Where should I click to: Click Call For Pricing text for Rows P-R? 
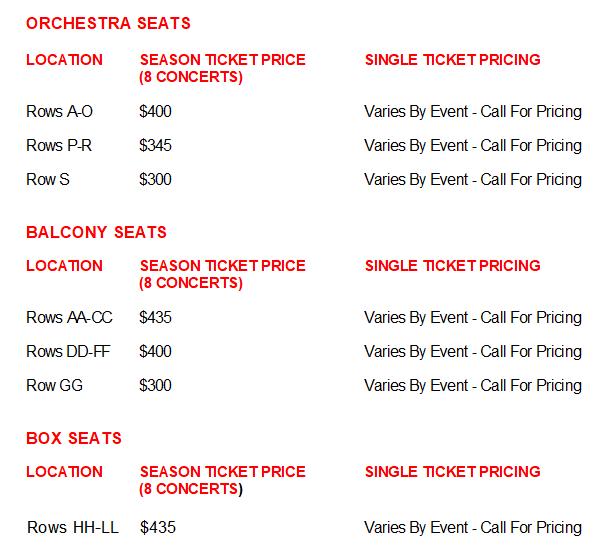pyautogui.click(x=531, y=145)
